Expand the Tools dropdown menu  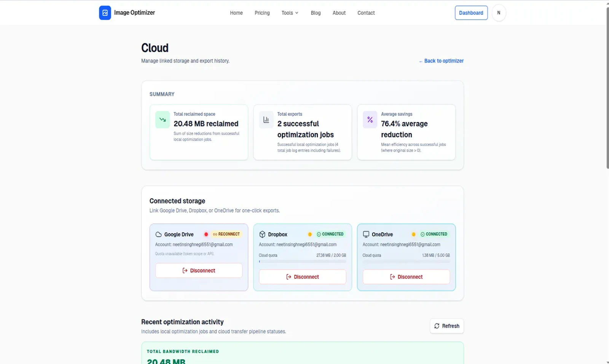point(290,13)
